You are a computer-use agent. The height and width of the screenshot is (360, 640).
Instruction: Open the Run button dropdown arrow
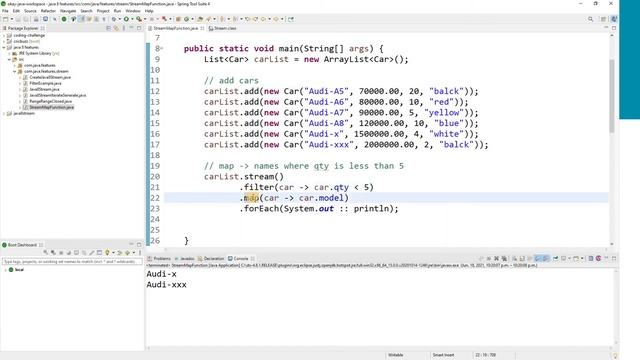click(132, 19)
